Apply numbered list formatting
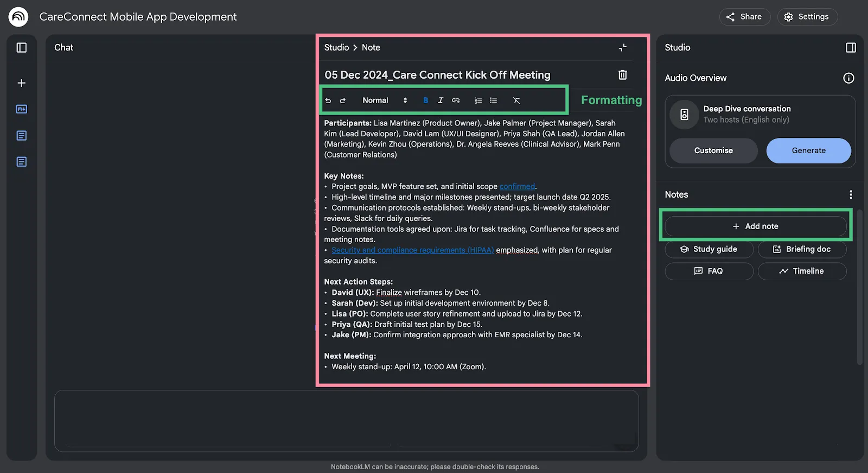The height and width of the screenshot is (473, 868). (x=478, y=100)
